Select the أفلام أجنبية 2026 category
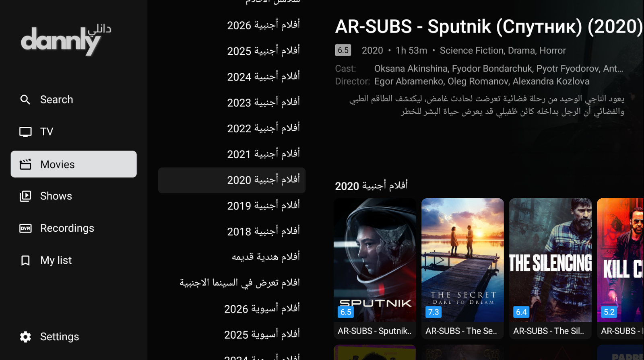 coord(263,25)
